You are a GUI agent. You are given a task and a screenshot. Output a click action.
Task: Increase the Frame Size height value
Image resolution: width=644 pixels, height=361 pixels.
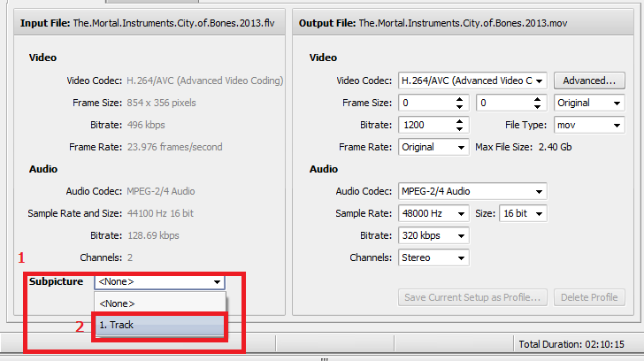pos(537,99)
